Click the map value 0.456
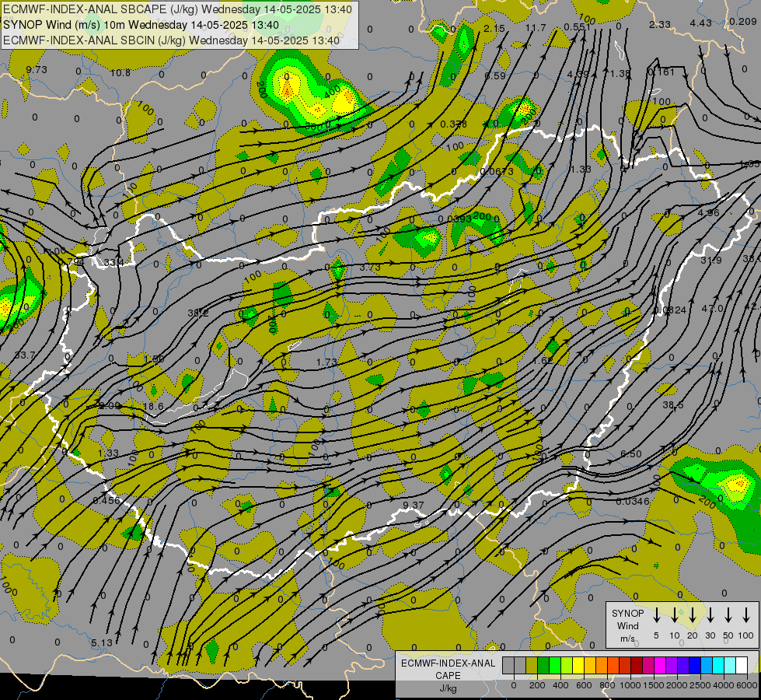 (x=106, y=500)
